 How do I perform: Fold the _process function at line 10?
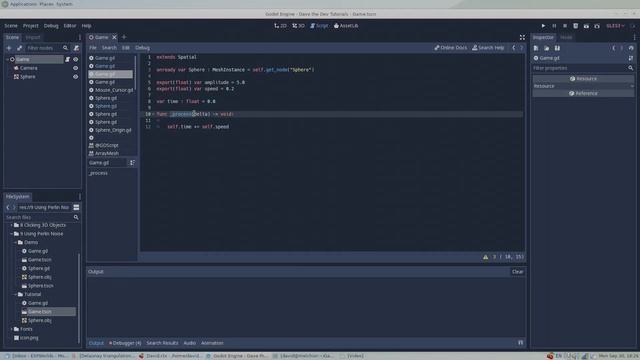(153, 114)
